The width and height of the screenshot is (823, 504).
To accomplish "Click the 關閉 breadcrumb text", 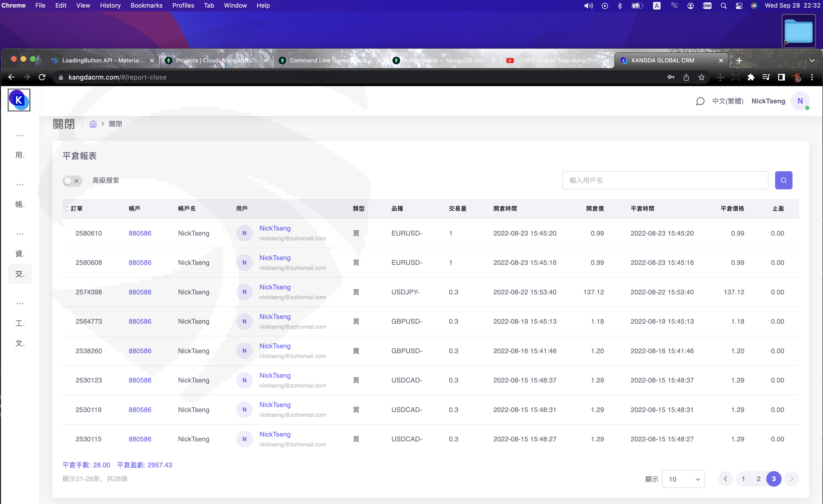I will click(x=115, y=124).
